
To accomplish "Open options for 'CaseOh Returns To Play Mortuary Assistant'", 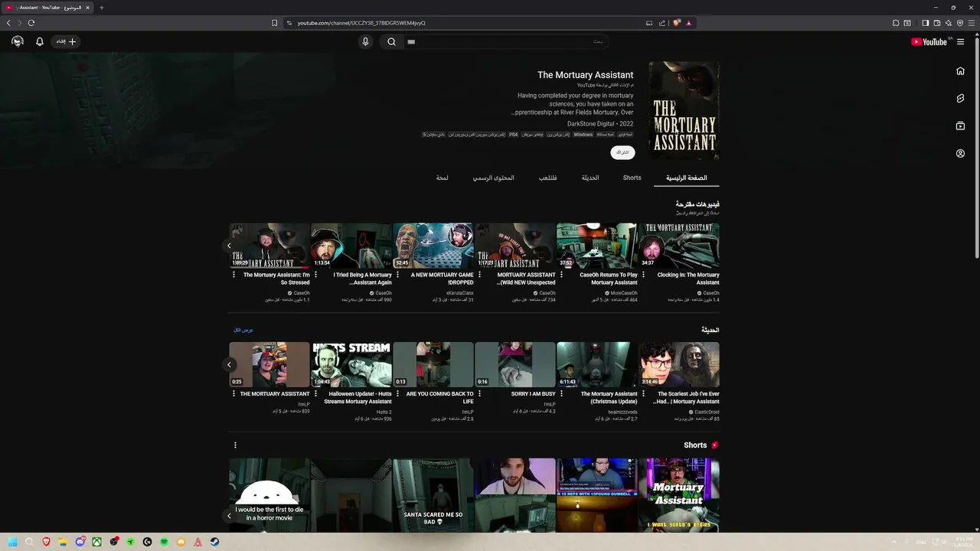I will [x=561, y=275].
